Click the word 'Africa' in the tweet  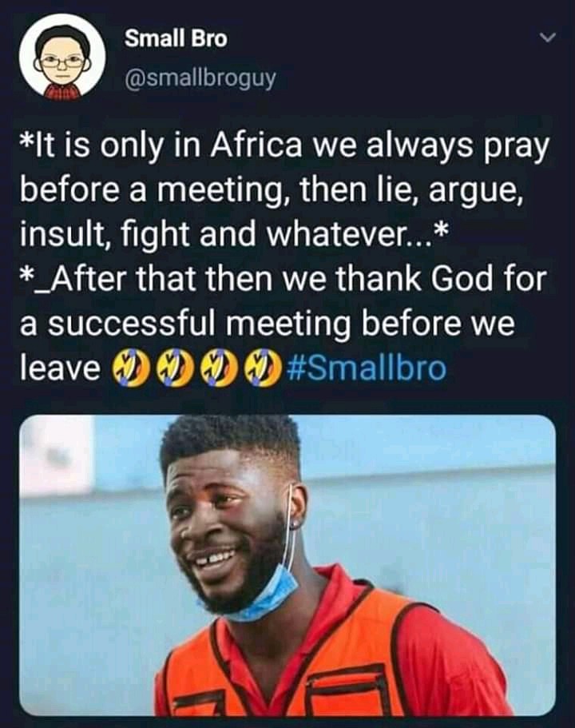(256, 146)
